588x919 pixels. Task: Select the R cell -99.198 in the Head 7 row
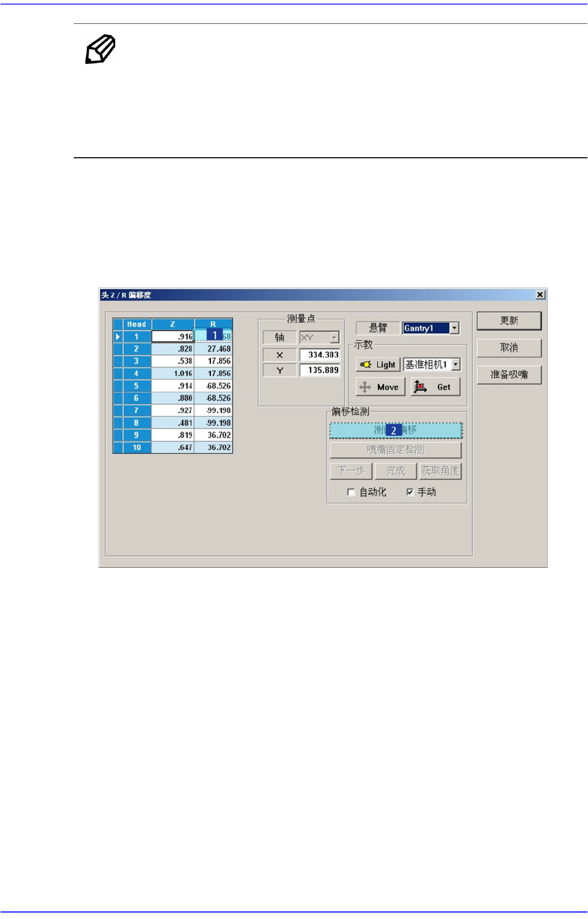coord(213,411)
